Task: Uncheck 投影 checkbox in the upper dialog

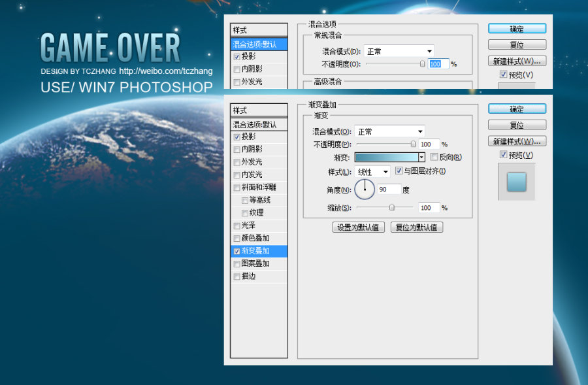Action: pos(237,57)
